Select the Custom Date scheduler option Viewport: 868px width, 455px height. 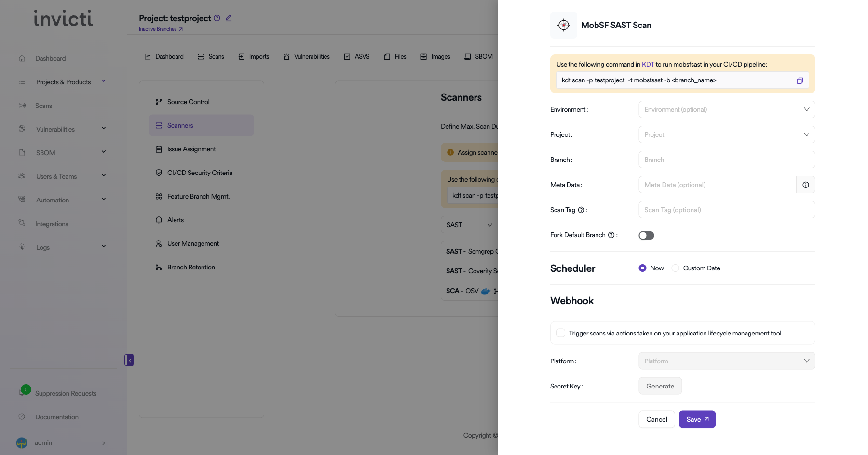coord(676,268)
